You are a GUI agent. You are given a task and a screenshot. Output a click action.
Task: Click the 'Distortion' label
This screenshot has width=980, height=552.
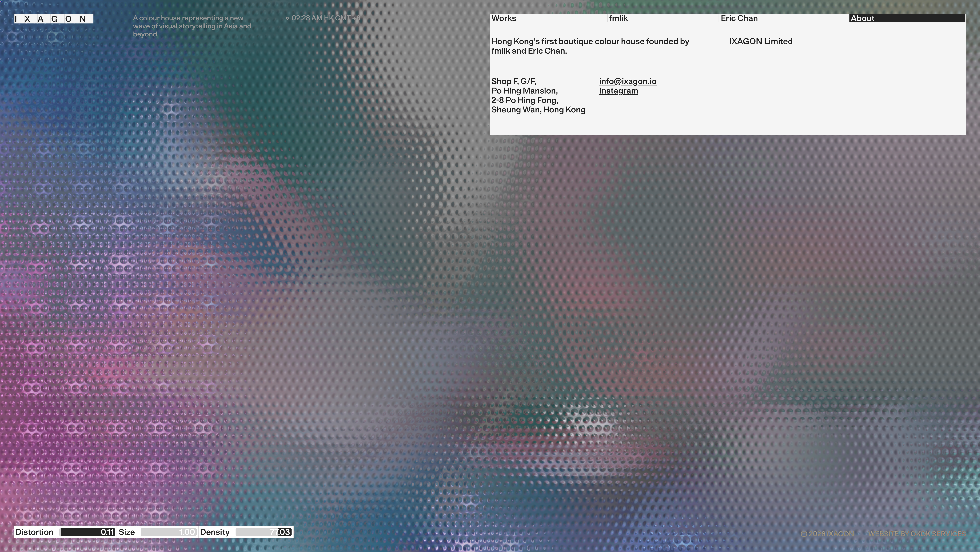click(35, 532)
